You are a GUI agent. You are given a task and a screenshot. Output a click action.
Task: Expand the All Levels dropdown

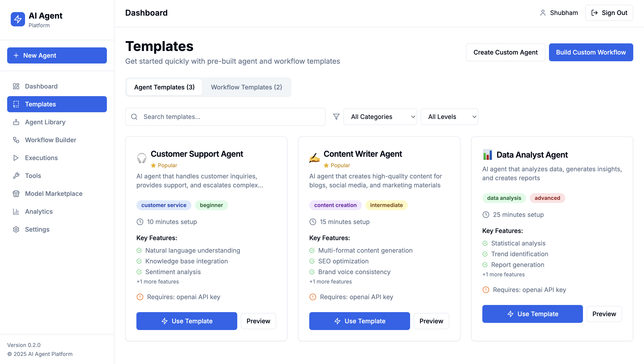point(449,117)
